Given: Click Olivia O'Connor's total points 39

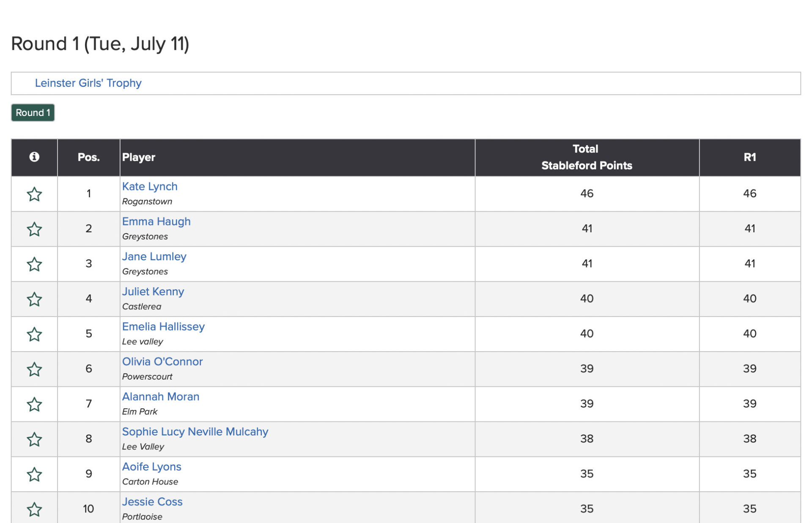Looking at the screenshot, I should click(x=587, y=369).
